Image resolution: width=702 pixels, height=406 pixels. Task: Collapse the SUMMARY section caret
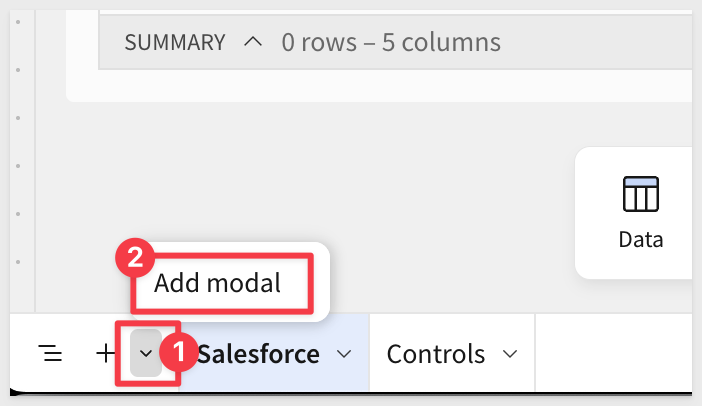253,42
